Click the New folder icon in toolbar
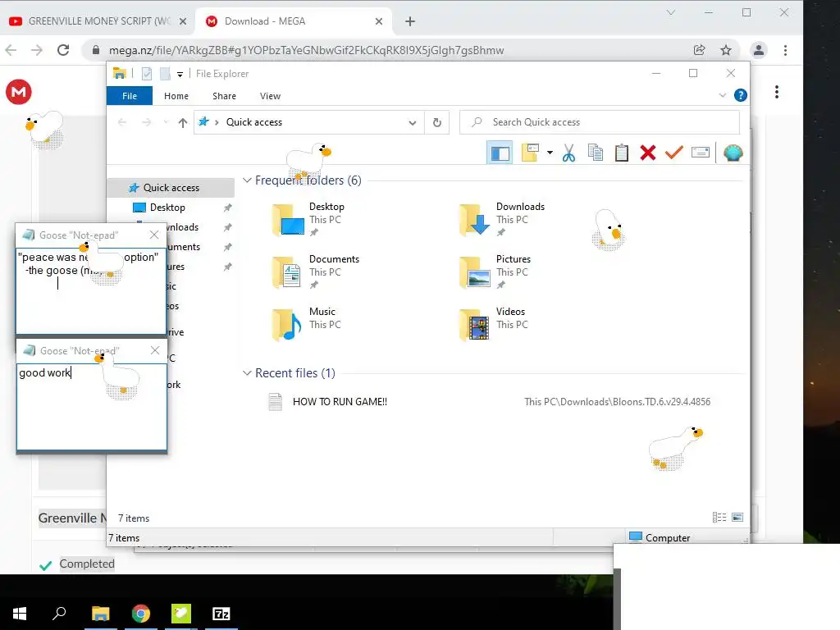This screenshot has width=840, height=630. (531, 153)
